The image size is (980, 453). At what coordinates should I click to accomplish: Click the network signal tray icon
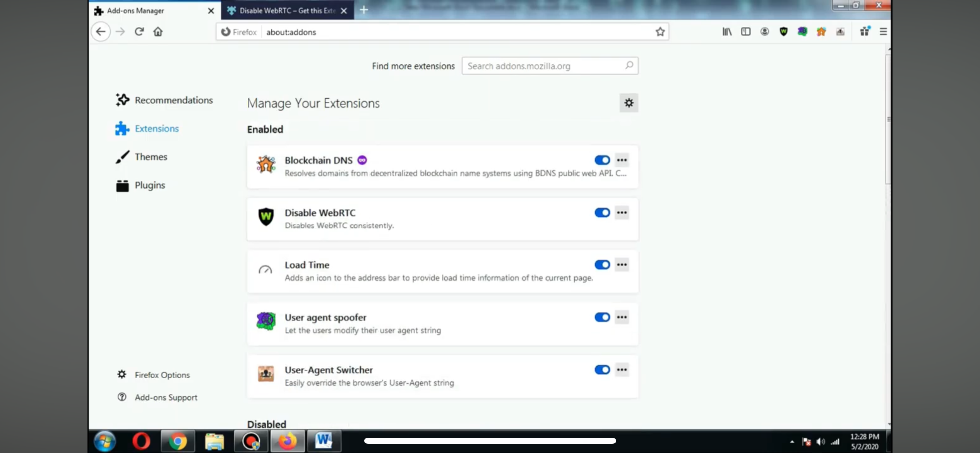pos(835,441)
